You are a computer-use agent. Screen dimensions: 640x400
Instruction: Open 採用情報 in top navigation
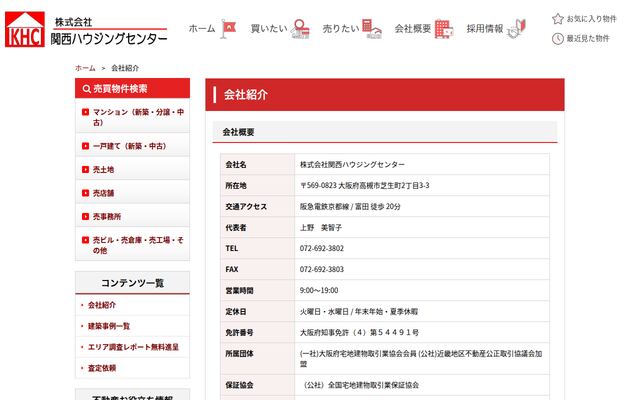tap(485, 29)
